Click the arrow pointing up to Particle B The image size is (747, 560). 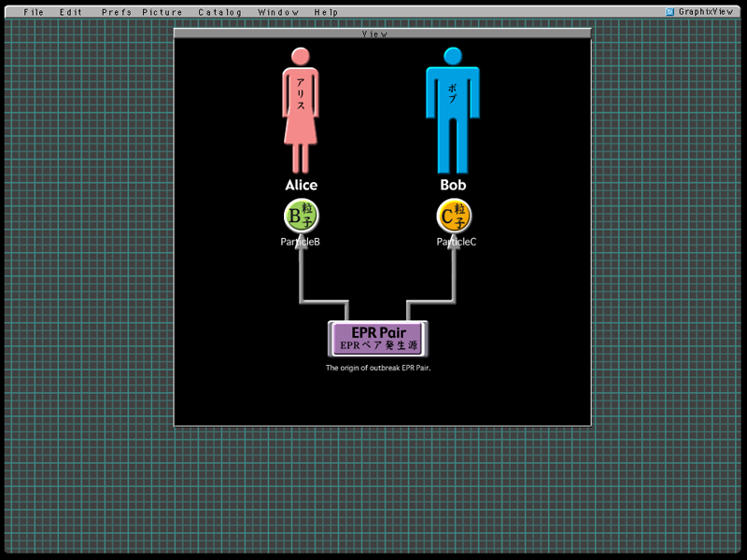(x=302, y=275)
